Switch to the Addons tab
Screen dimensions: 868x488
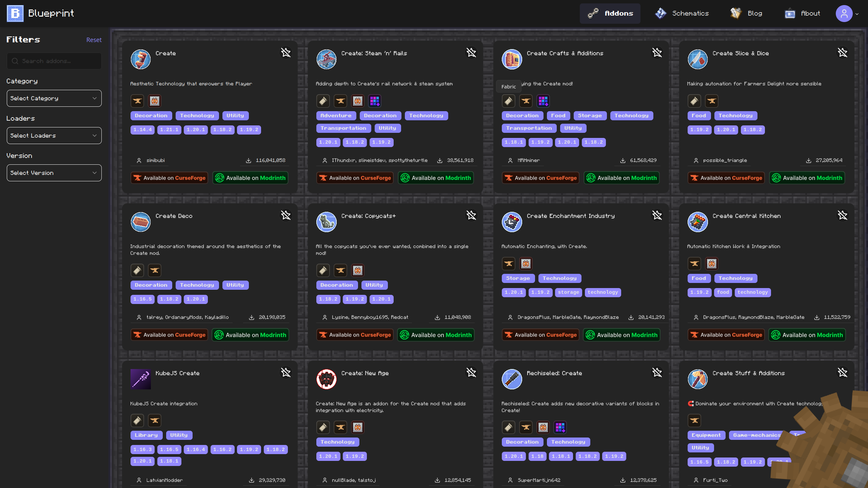(610, 14)
